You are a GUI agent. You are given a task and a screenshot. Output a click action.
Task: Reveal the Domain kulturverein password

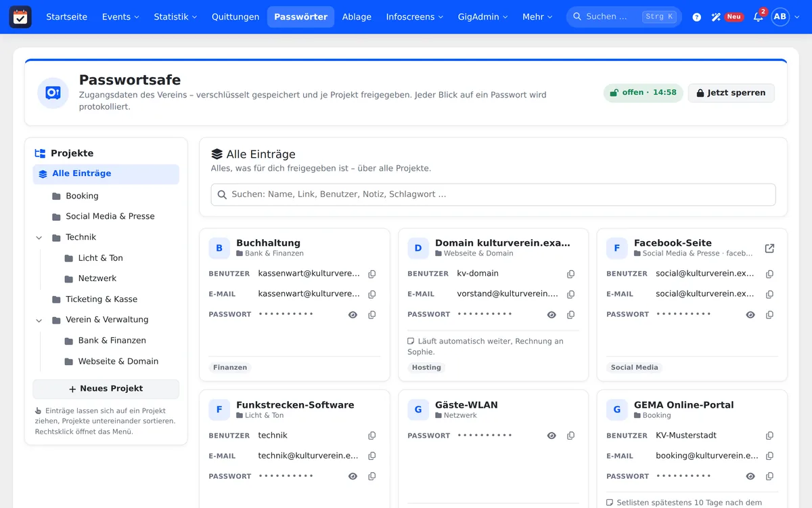point(551,315)
